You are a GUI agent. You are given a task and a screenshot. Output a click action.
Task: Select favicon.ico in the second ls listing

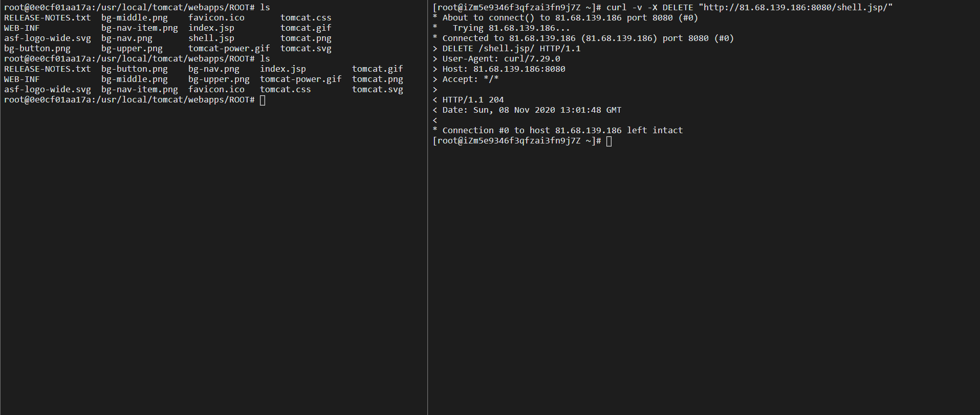[216, 90]
